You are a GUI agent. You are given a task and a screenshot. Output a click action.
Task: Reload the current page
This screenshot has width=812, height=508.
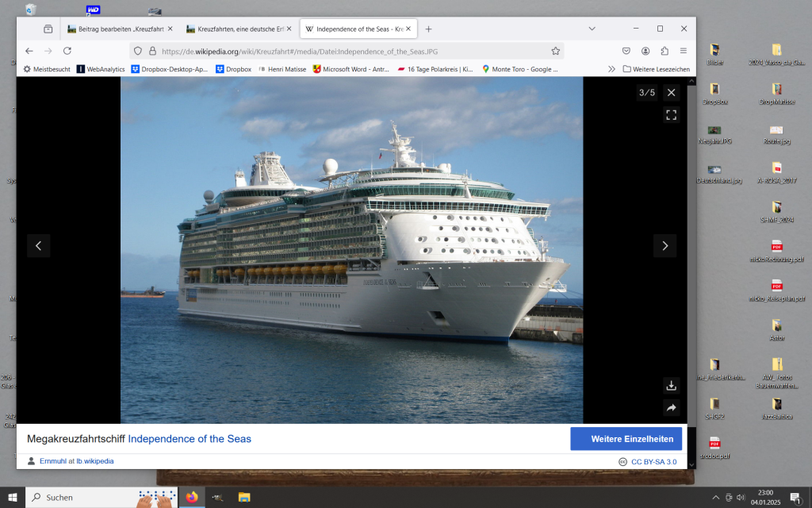(67, 51)
